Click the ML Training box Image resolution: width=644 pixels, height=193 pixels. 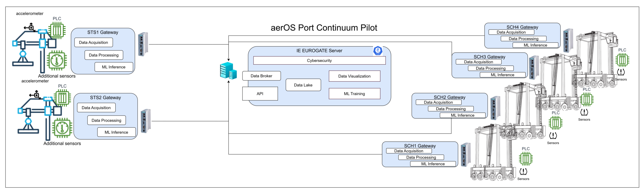coord(354,94)
